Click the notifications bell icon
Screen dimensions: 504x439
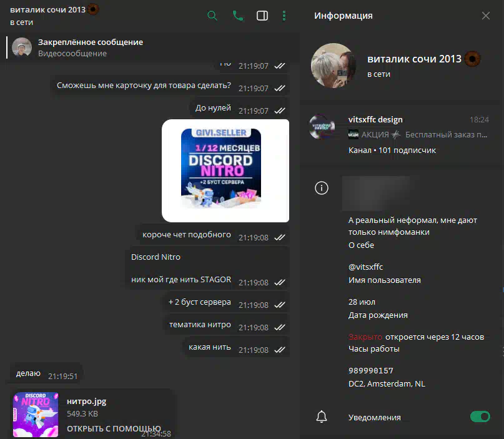point(322,417)
